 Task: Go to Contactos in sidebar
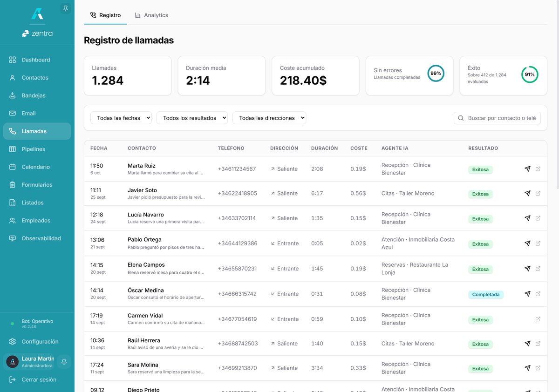tap(37, 78)
